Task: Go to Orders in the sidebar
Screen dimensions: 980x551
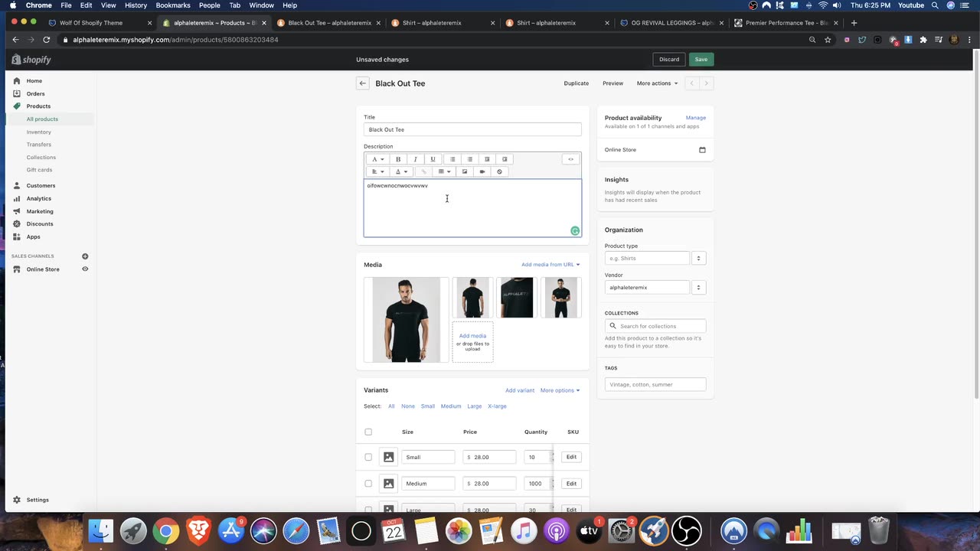Action: [x=36, y=93]
